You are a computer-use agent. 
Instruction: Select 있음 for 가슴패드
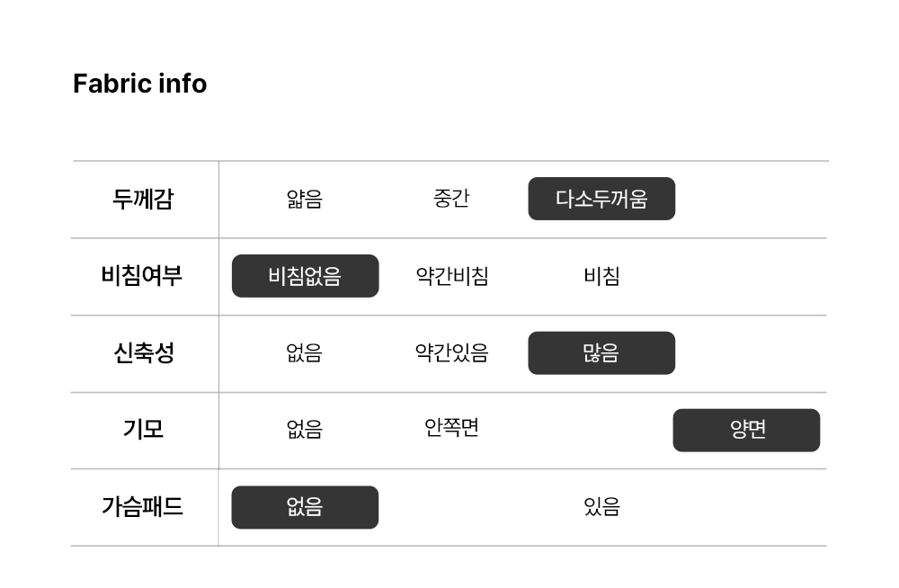(601, 507)
